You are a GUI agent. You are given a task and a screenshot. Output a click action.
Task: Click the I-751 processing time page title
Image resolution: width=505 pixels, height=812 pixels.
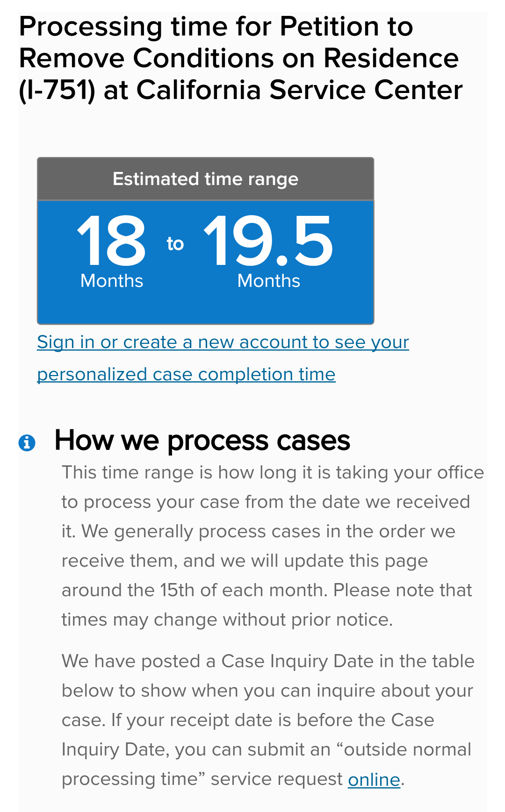[240, 58]
